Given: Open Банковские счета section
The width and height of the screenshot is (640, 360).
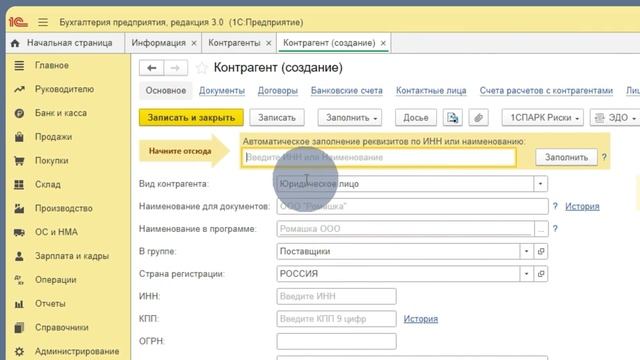Looking at the screenshot, I should (x=347, y=91).
